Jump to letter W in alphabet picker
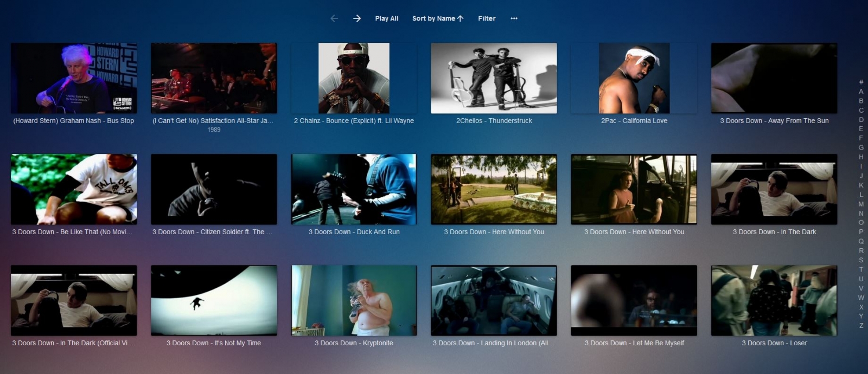The width and height of the screenshot is (868, 374). [x=861, y=298]
